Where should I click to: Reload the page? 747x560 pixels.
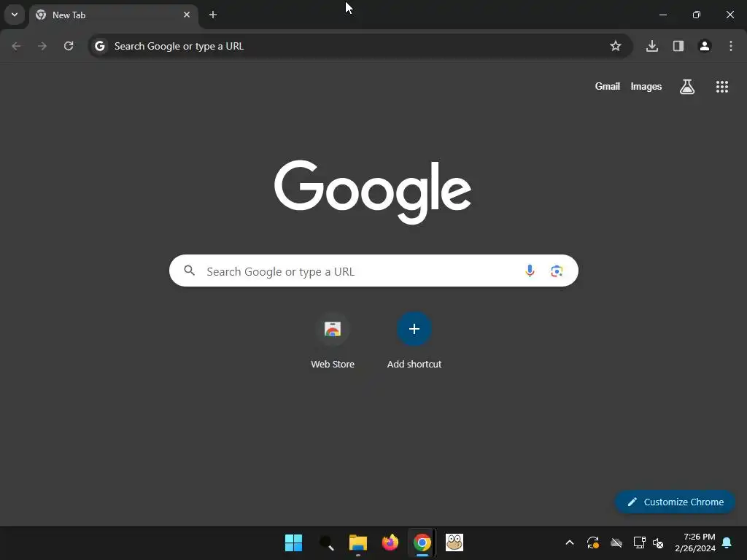(69, 46)
